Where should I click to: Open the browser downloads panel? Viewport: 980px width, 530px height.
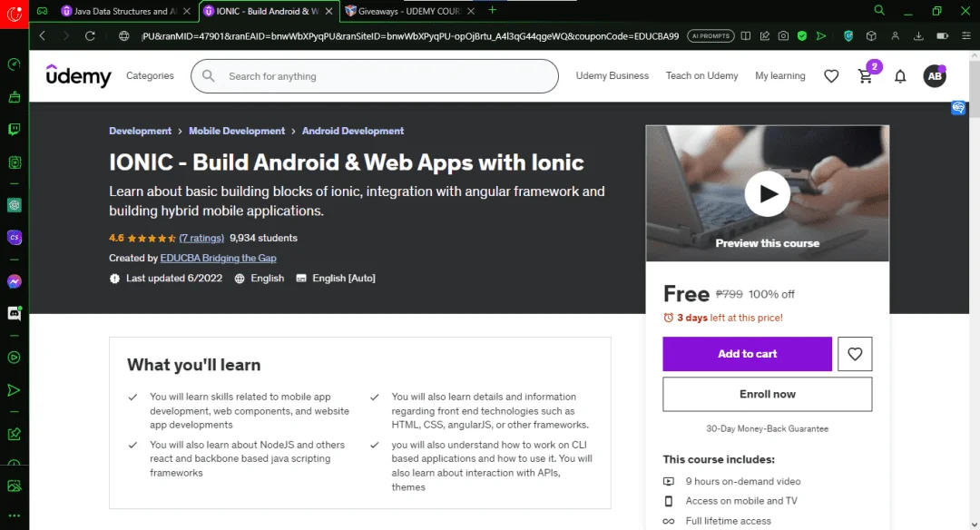918,36
